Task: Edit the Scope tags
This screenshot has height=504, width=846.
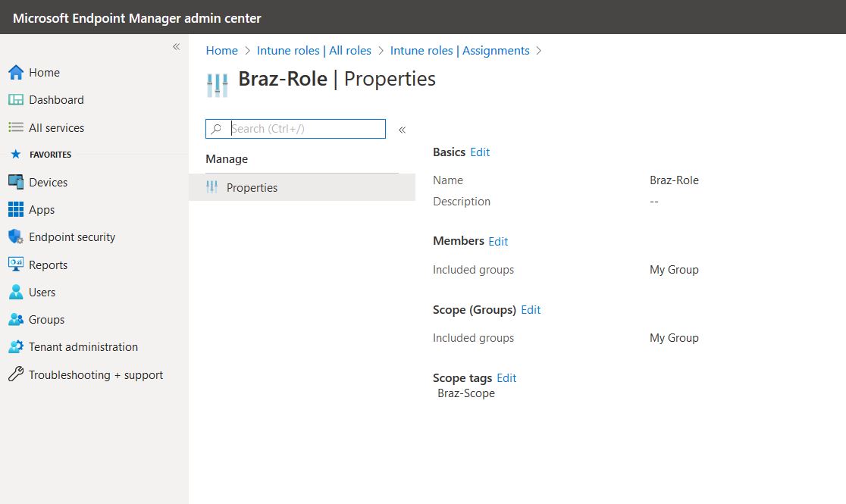Action: pyautogui.click(x=506, y=377)
